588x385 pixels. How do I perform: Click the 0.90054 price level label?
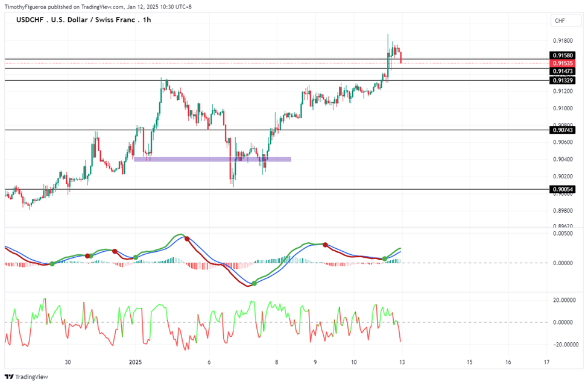[563, 190]
